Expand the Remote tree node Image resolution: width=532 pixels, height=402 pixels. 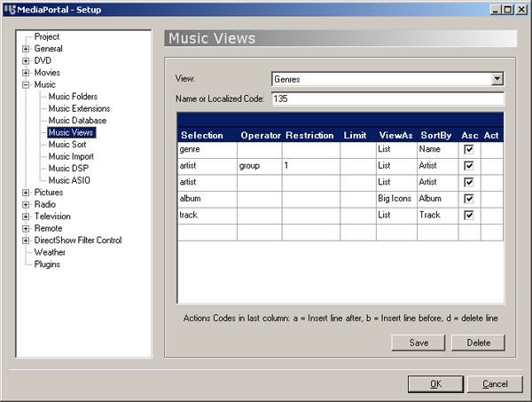pos(26,228)
